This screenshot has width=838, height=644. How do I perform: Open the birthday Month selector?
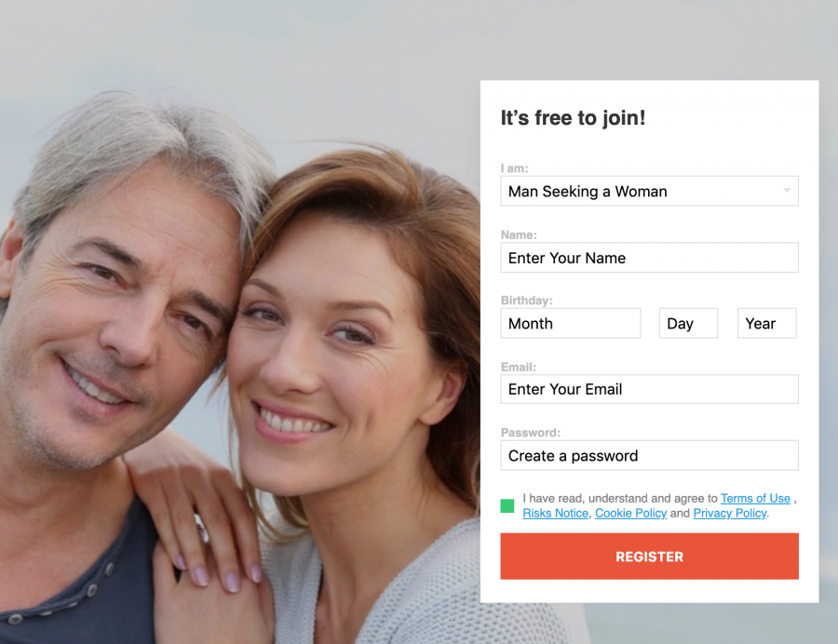pos(571,323)
